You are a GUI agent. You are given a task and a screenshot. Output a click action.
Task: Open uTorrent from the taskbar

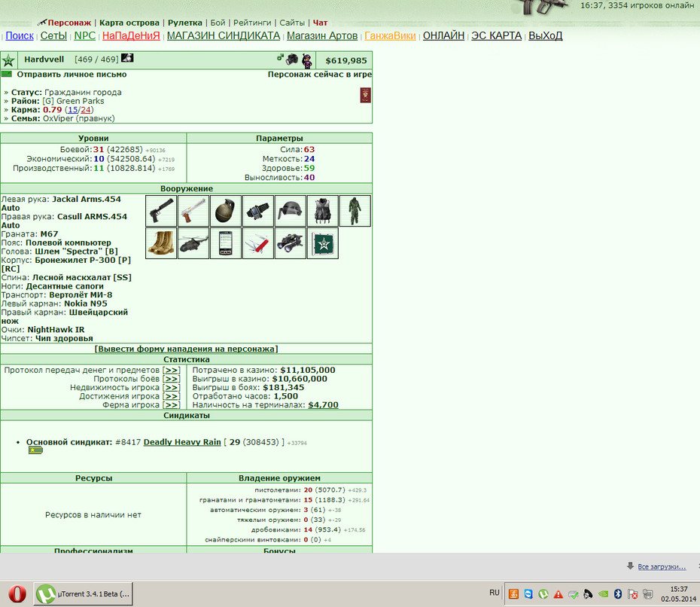click(84, 594)
